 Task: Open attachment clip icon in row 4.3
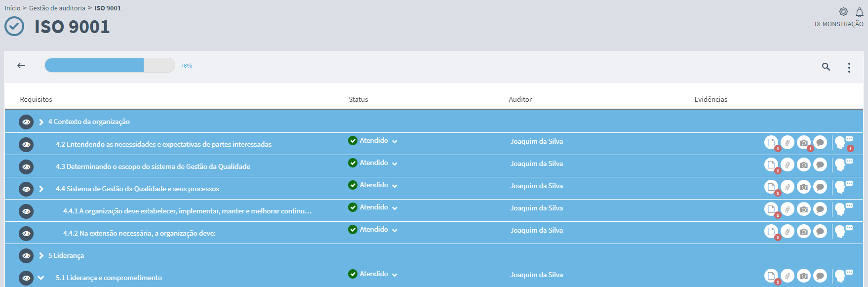[x=788, y=164]
